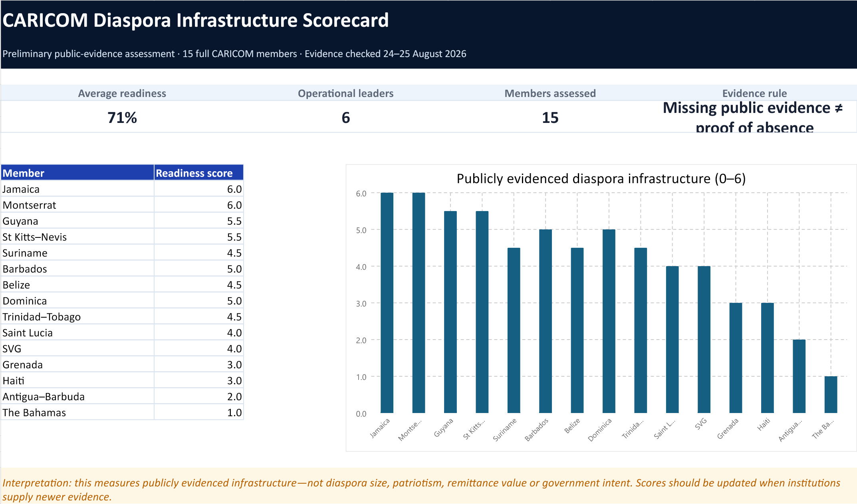Select the Jamaica cell in the table
Image resolution: width=857 pixels, height=504 pixels.
click(77, 189)
